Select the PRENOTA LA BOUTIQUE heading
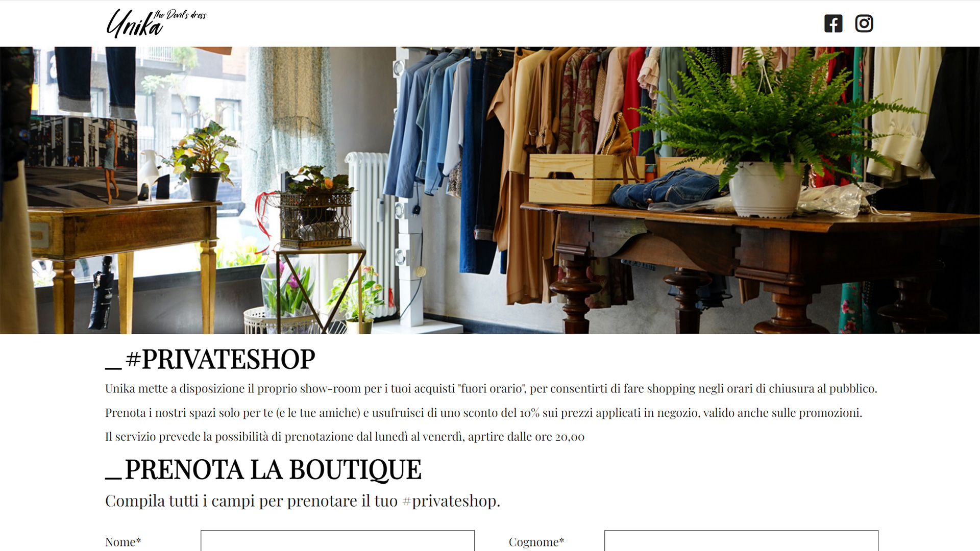Image resolution: width=980 pixels, height=551 pixels. click(263, 469)
